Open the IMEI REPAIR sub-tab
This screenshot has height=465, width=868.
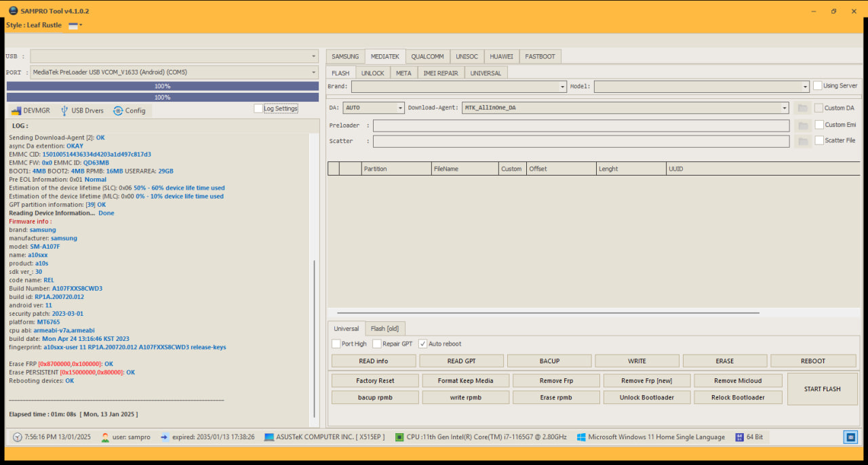tap(441, 73)
